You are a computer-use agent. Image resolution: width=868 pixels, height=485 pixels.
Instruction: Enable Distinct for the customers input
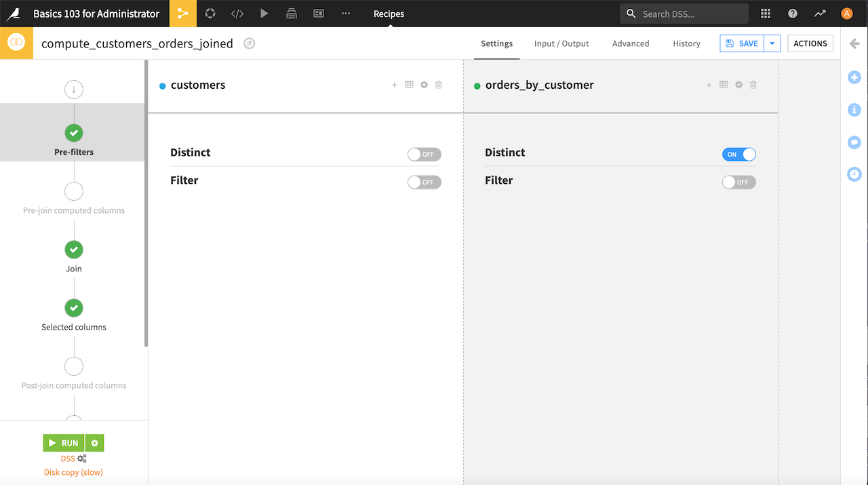[x=424, y=154]
